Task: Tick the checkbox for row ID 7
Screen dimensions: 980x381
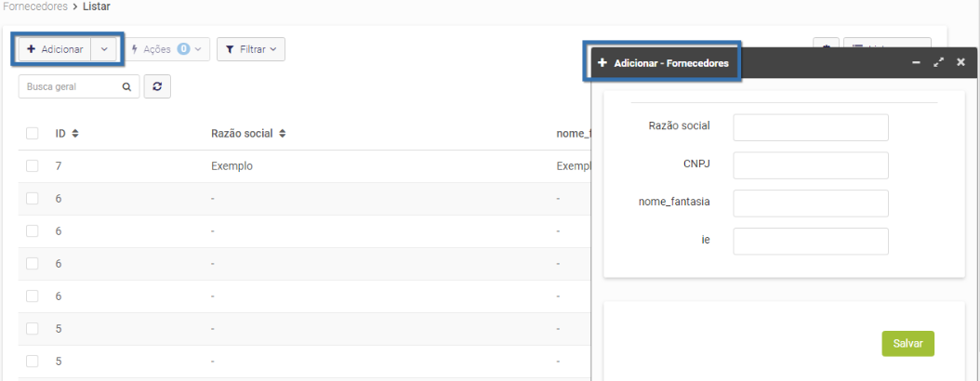Action: coord(32,165)
